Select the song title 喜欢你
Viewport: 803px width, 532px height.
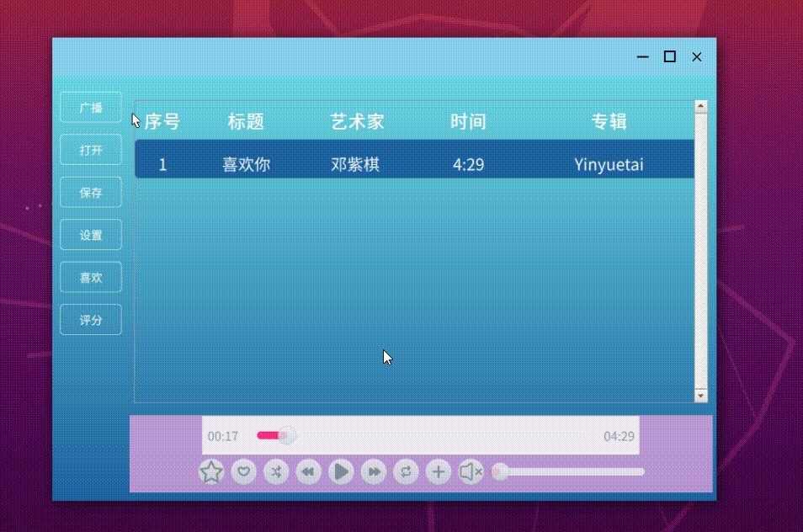[x=246, y=164]
